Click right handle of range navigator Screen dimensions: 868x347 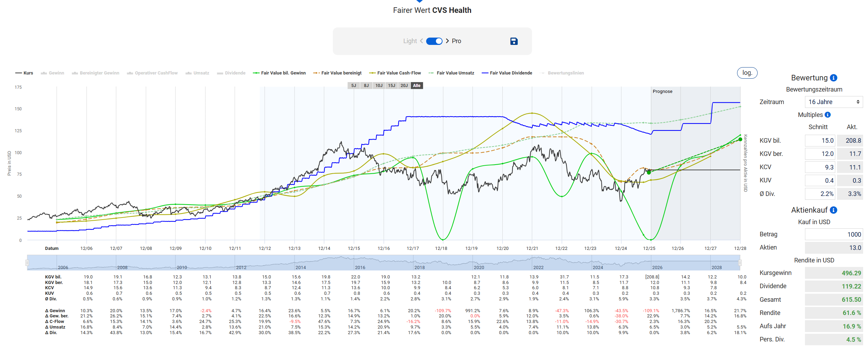[x=740, y=263]
